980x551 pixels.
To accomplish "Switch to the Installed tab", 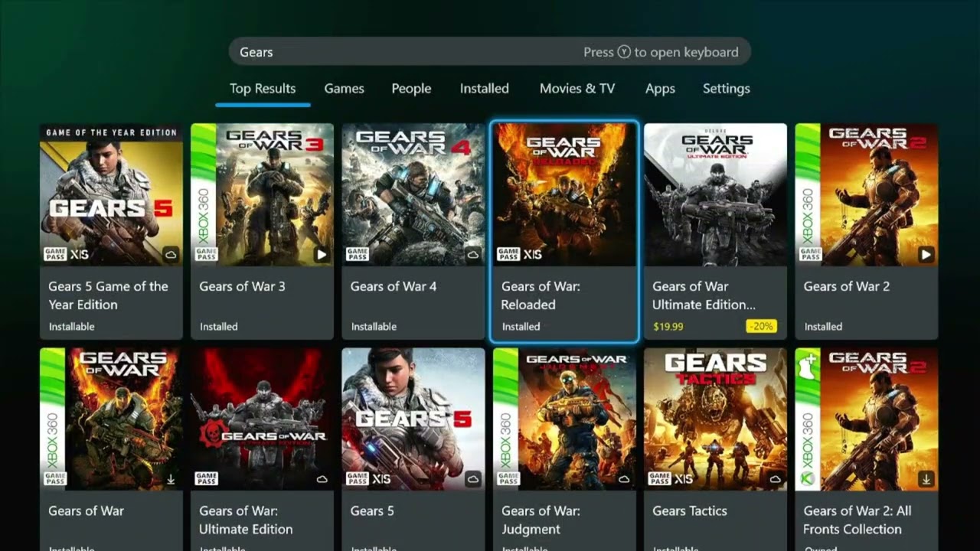I will coord(484,88).
